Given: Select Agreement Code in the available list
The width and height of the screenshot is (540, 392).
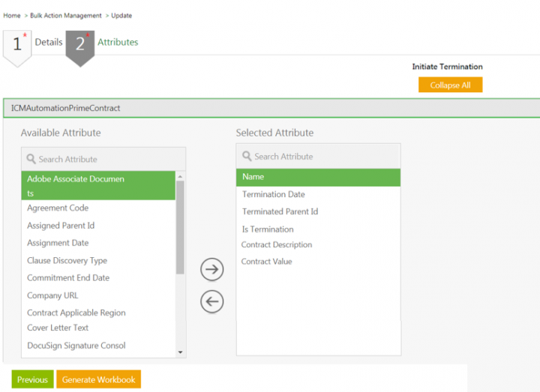Looking at the screenshot, I should point(58,208).
